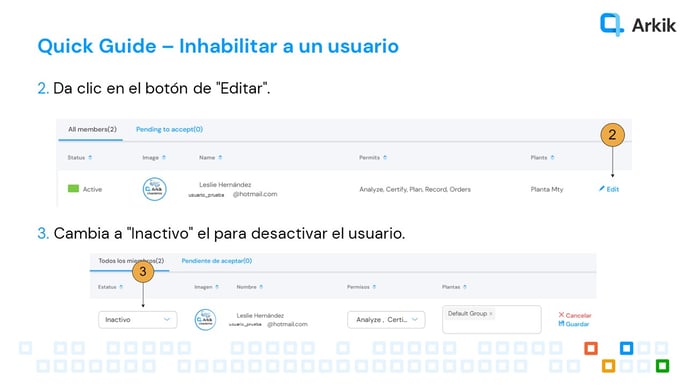Viewport: 688px width, 387px height.
Task: Switch to the Pending to accept(0) tab
Action: (169, 129)
